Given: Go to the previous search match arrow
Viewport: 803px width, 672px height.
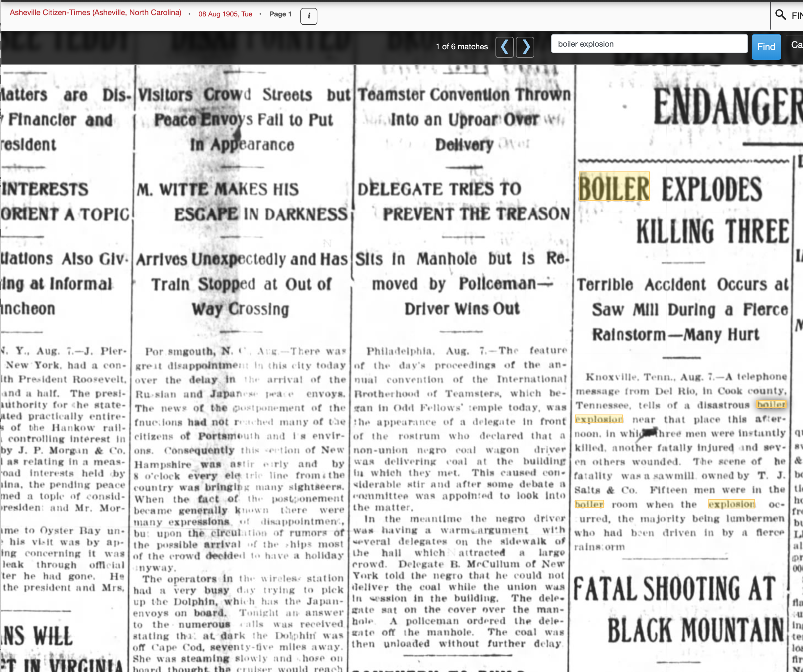Looking at the screenshot, I should pos(504,47).
